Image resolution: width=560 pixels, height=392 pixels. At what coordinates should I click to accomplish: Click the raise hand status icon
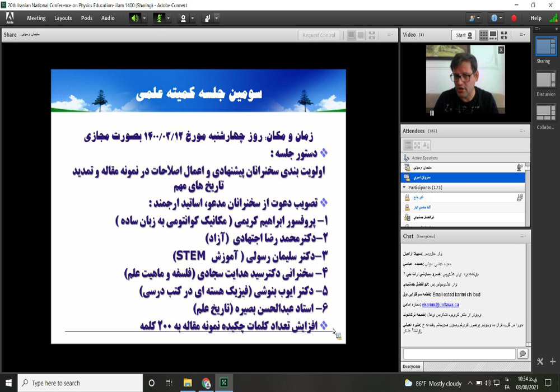pos(207,18)
